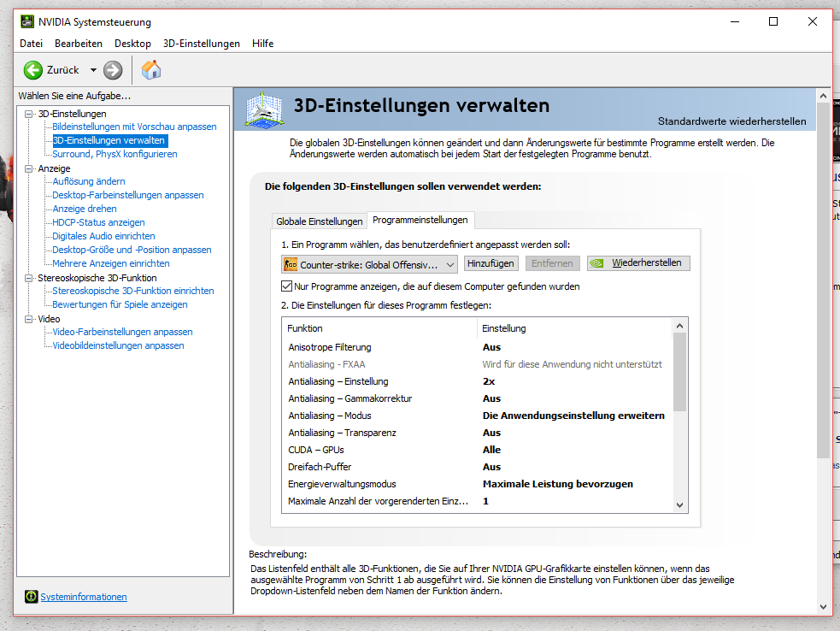Click the settings list scrollbar thumb

[x=680, y=372]
